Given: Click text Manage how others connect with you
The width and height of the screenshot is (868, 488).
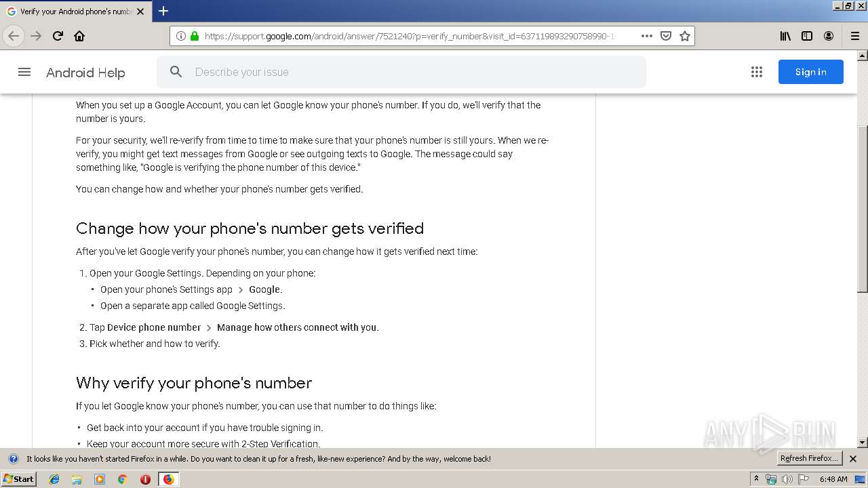Looking at the screenshot, I should tap(297, 327).
